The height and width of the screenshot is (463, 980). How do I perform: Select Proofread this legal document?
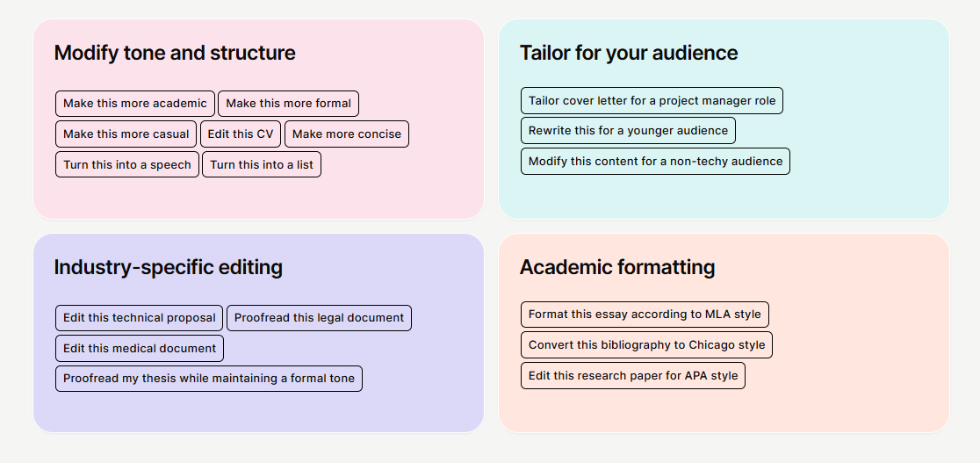coord(319,318)
